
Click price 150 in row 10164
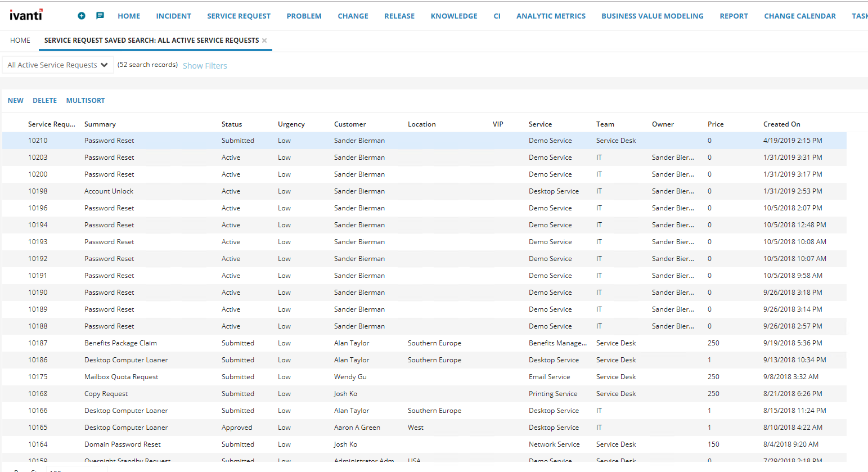click(713, 444)
